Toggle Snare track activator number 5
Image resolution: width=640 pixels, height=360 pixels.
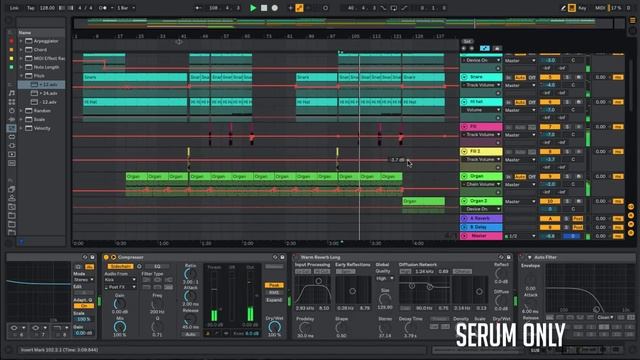[550, 77]
